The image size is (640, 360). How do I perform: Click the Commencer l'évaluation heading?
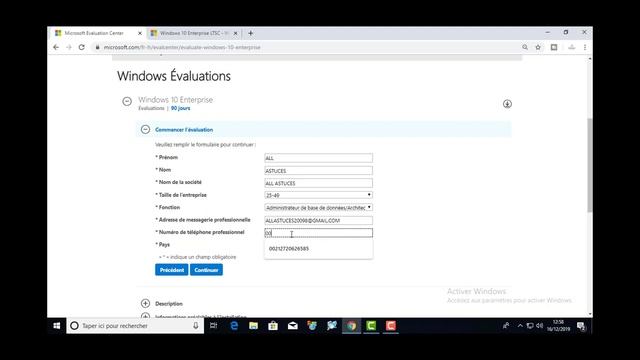click(x=184, y=129)
